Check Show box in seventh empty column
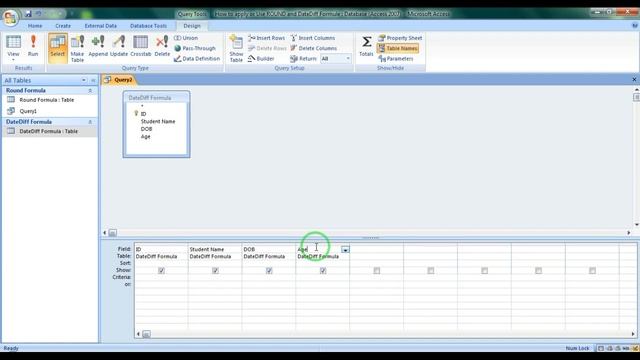640x360 pixels. (484, 271)
